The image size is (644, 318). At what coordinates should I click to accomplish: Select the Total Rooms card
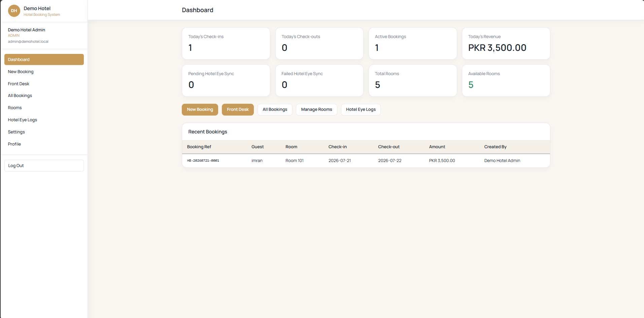pos(413,81)
